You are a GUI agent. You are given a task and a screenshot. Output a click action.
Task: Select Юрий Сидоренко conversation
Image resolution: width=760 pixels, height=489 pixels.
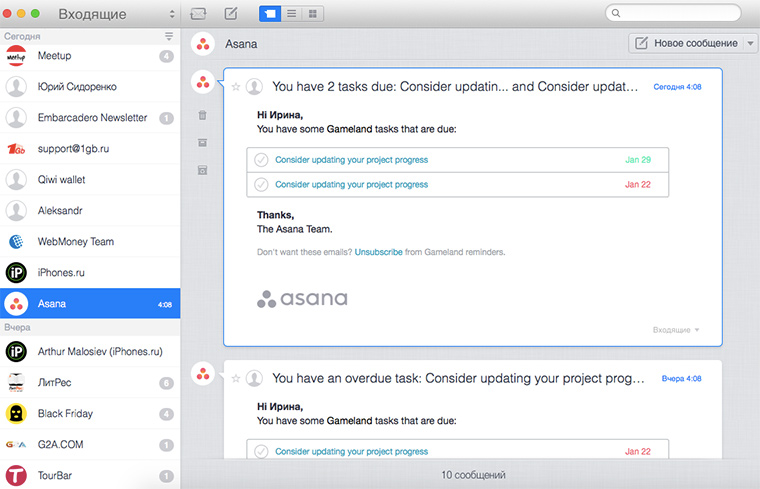click(90, 87)
